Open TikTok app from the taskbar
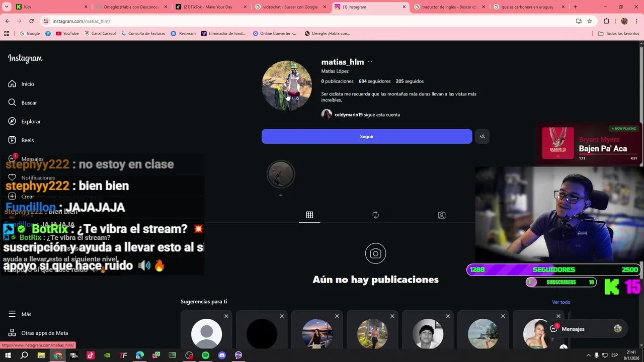The width and height of the screenshot is (644, 362). pyautogui.click(x=91, y=355)
